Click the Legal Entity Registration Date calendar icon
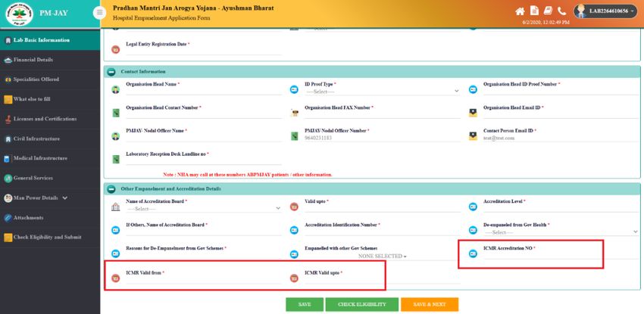 [x=115, y=49]
